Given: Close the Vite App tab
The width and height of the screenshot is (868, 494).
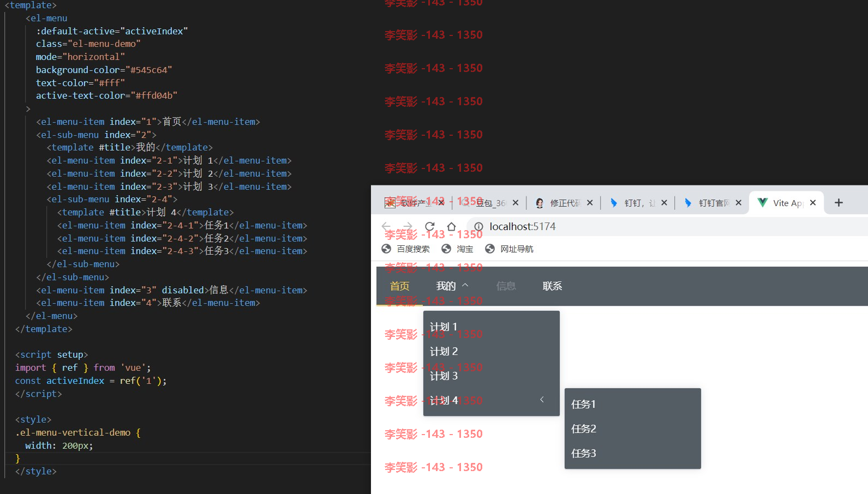Looking at the screenshot, I should tap(813, 203).
